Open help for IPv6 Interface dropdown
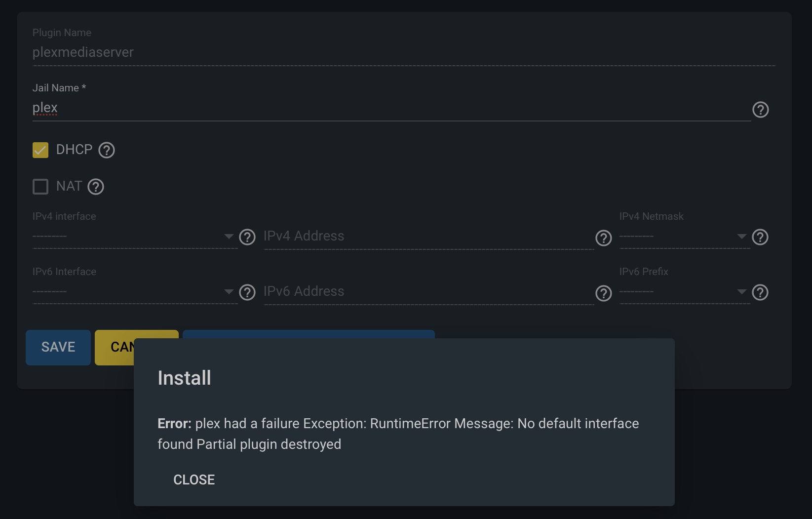 coord(247,292)
